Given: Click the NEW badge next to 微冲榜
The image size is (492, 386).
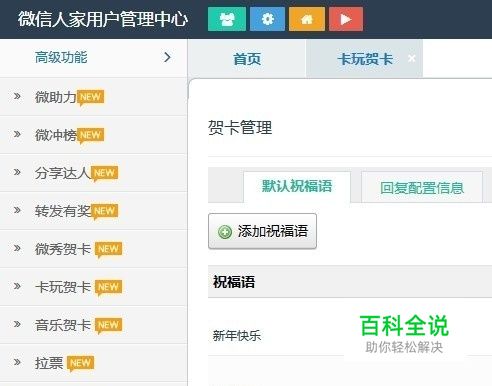Looking at the screenshot, I should 90,136.
